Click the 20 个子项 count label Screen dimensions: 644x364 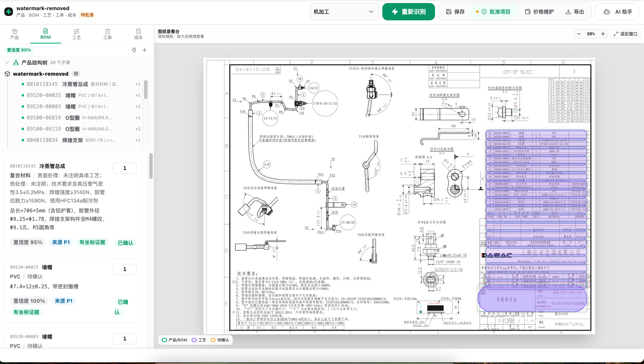[x=60, y=63]
